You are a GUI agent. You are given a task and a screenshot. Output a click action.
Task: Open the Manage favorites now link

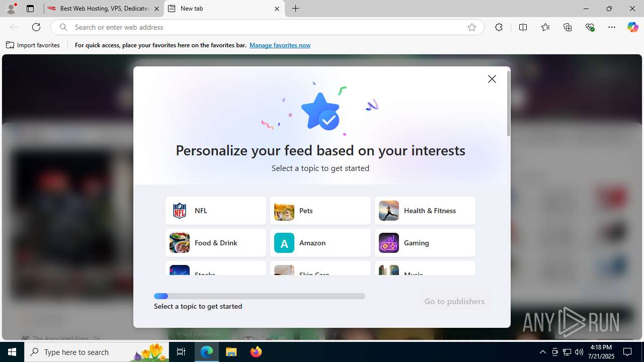pyautogui.click(x=280, y=45)
